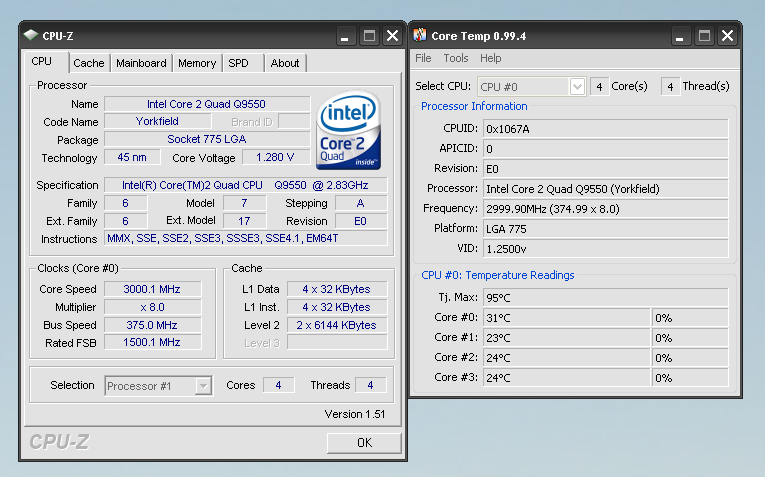Maximize the Core Temp window
This screenshot has width=765, height=477.
704,36
